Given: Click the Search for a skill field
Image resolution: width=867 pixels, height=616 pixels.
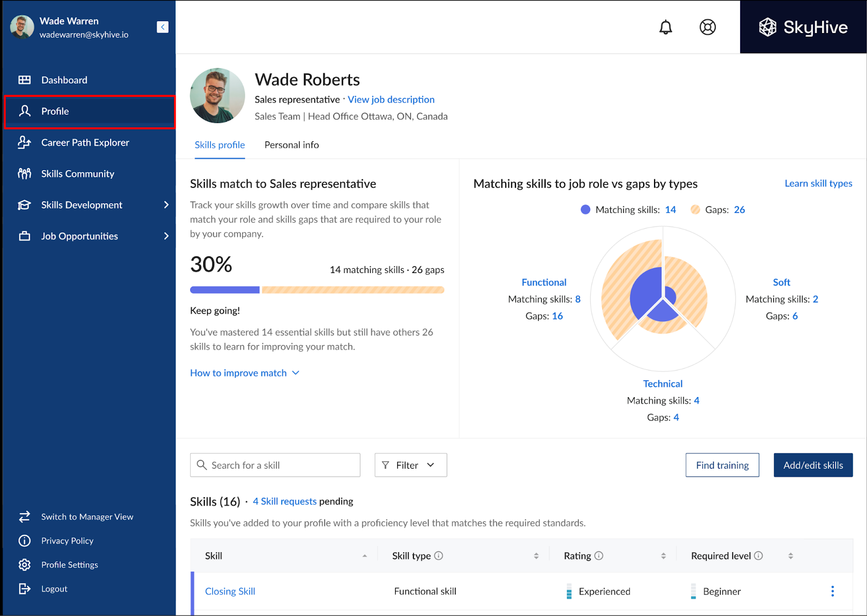Looking at the screenshot, I should pos(275,465).
